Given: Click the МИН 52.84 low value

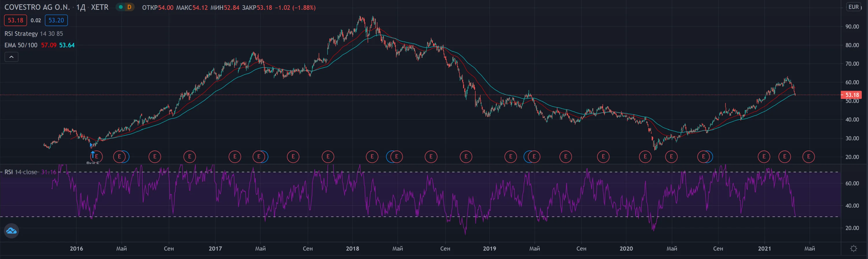Looking at the screenshot, I should pos(225,8).
